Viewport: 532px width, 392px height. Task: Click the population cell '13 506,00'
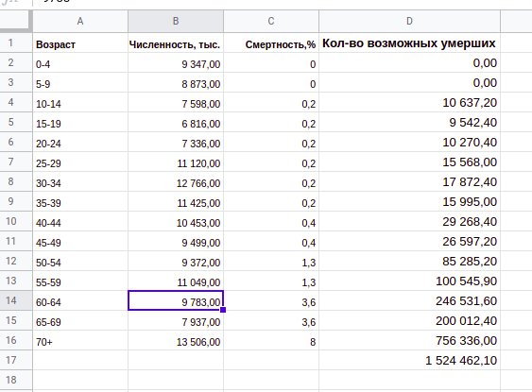[x=176, y=340]
